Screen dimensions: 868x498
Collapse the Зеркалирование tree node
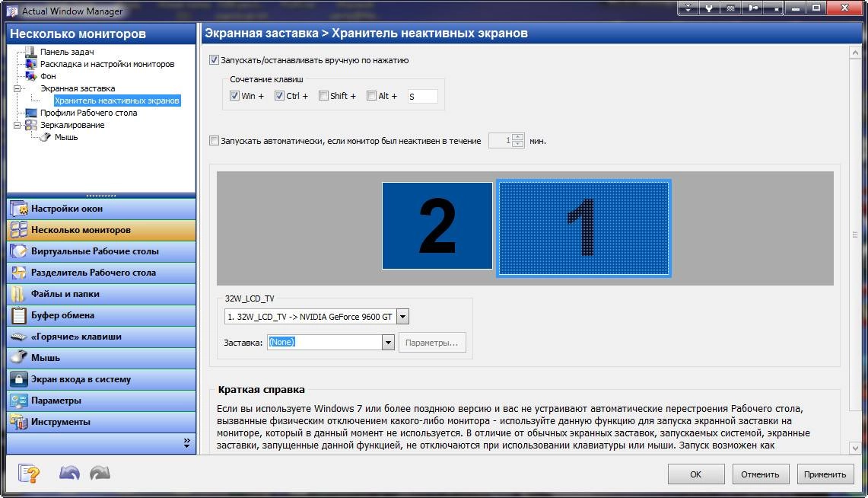(x=17, y=125)
